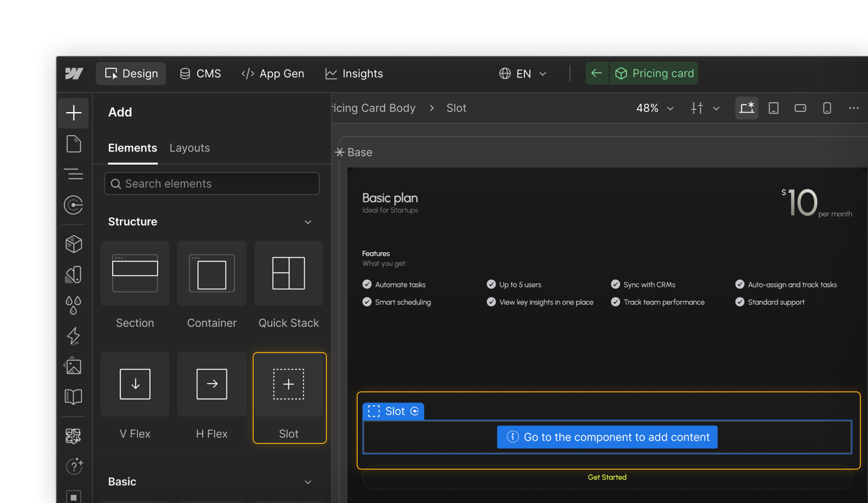Open the Apps panel icon
The image size is (868, 503).
(x=73, y=436)
